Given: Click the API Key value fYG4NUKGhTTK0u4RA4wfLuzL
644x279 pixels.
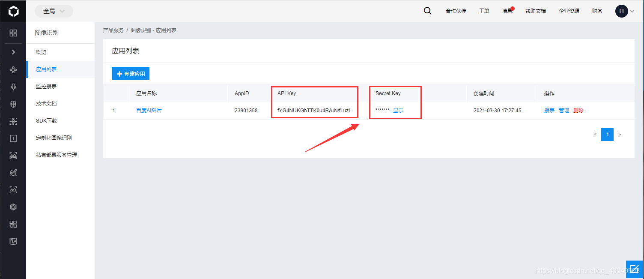Looking at the screenshot, I should pos(314,111).
